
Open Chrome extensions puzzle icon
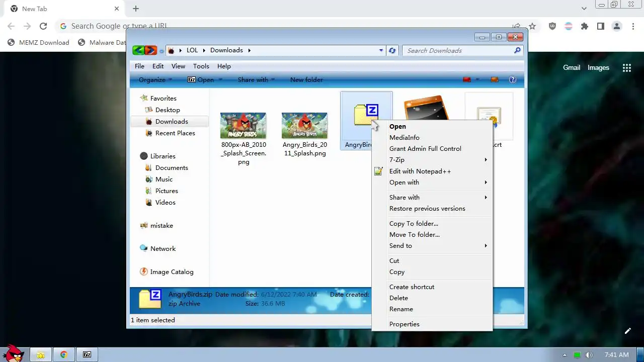click(x=584, y=26)
